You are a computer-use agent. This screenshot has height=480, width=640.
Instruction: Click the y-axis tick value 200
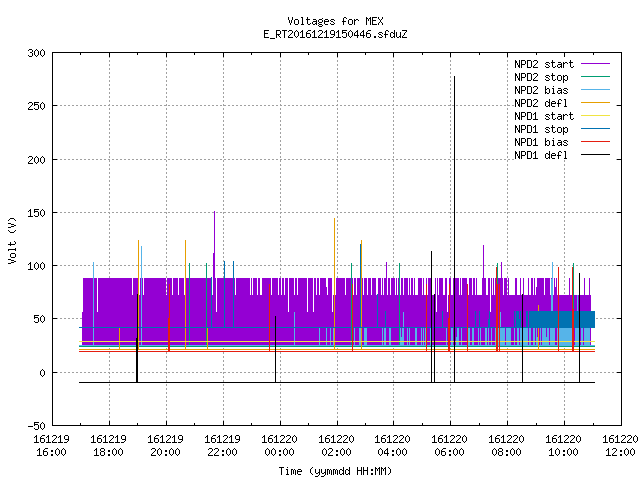click(36, 160)
